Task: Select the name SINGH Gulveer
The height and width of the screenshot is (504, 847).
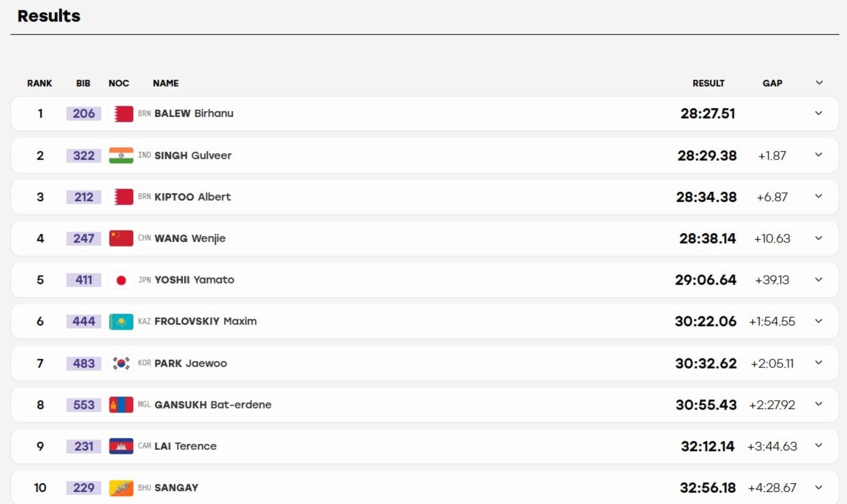Action: [x=193, y=156]
